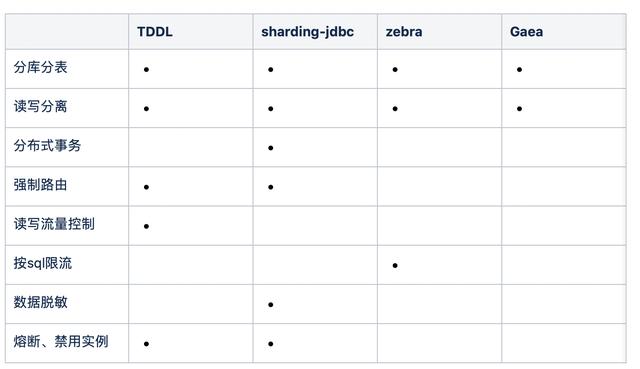
Task: Click the 读写流量控制 row label
Action: (54, 224)
